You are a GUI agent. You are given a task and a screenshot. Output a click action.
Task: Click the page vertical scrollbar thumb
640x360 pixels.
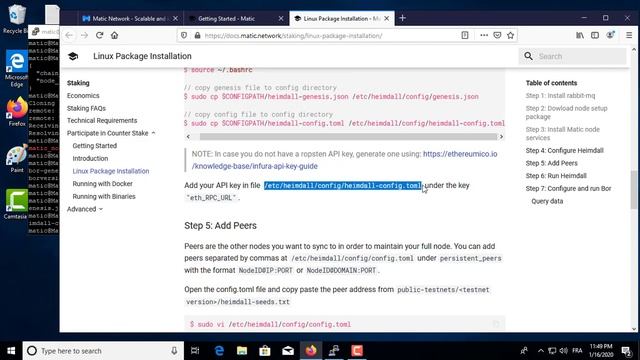(x=633, y=189)
